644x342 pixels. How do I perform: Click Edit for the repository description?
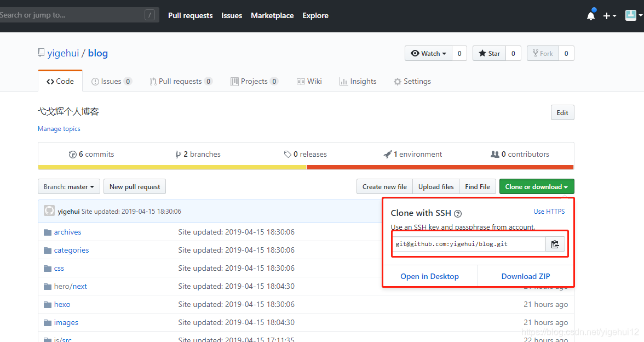[x=562, y=113]
